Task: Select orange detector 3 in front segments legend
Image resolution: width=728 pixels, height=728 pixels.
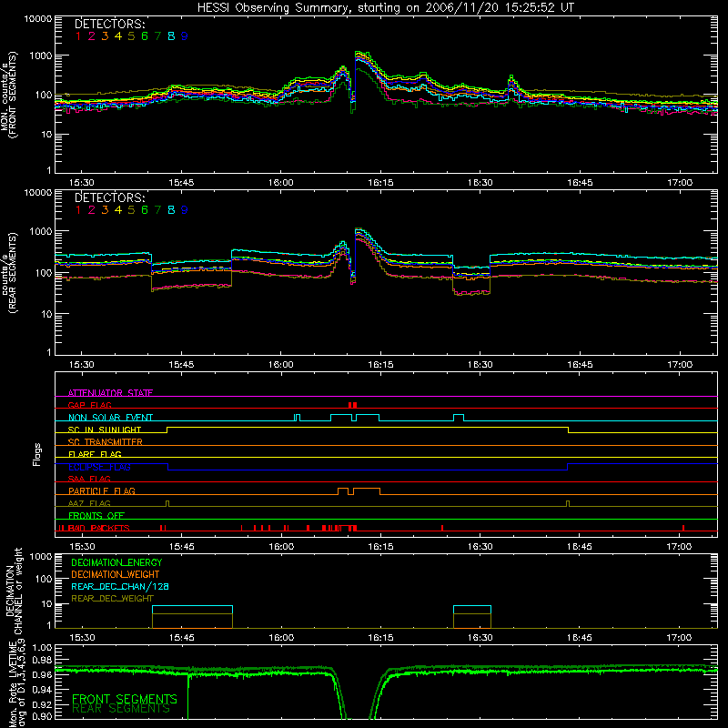Action: pos(105,36)
